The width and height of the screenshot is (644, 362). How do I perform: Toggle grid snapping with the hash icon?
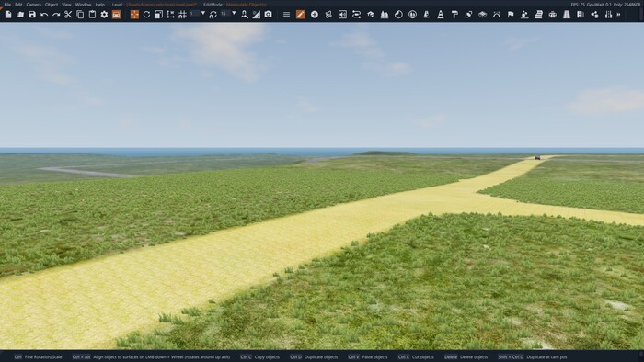(182, 15)
